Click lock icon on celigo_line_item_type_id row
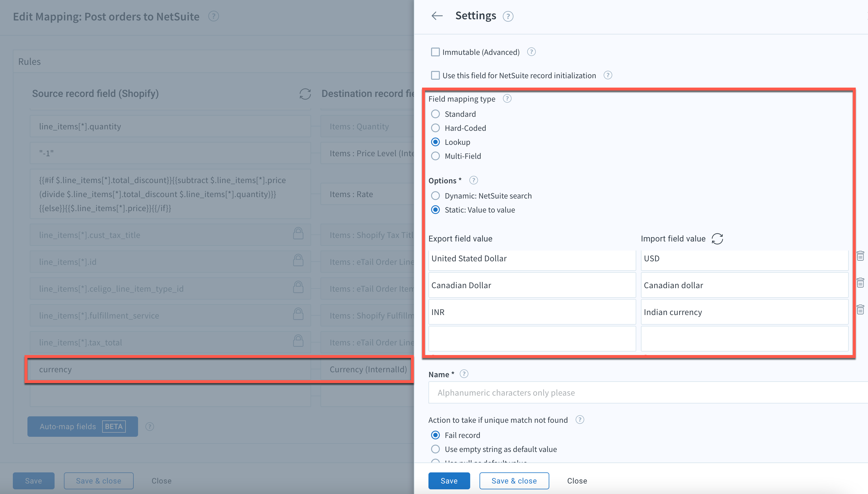Screen dimensions: 868x494 pos(298,287)
